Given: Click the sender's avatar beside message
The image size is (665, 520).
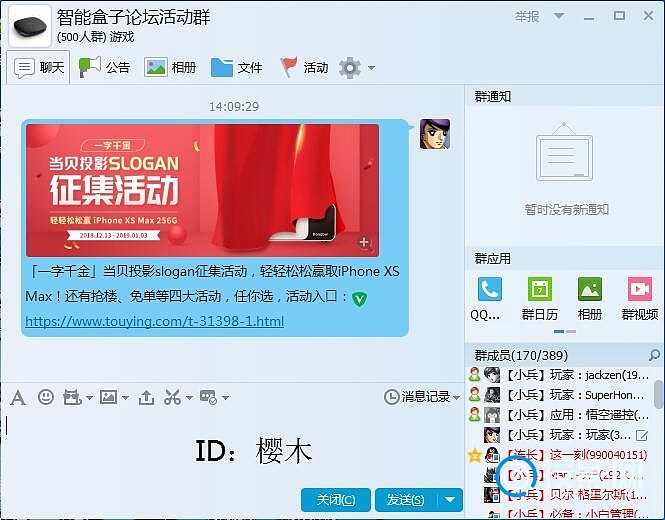Looking at the screenshot, I should (435, 134).
